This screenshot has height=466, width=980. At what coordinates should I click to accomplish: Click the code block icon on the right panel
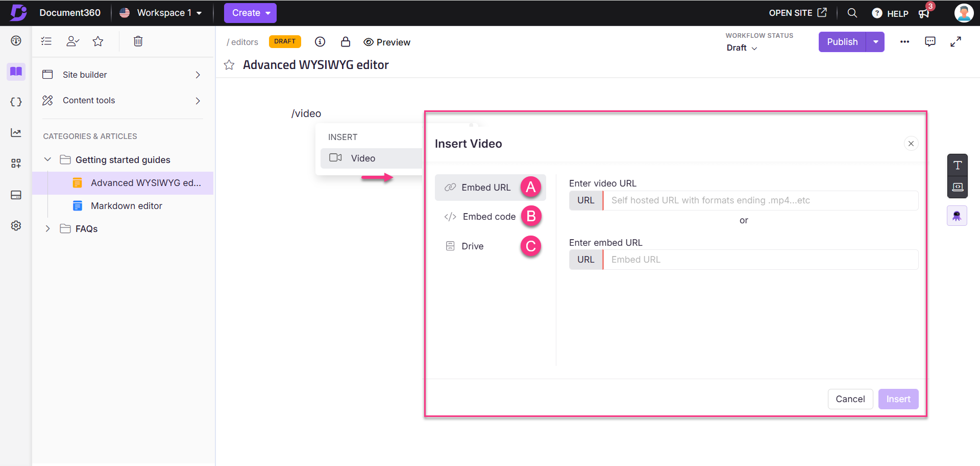click(958, 187)
